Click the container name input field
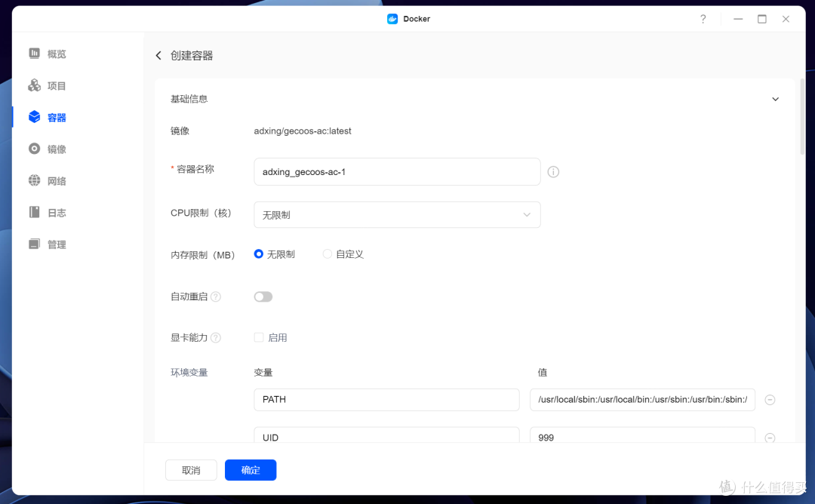815x504 pixels. [x=397, y=172]
